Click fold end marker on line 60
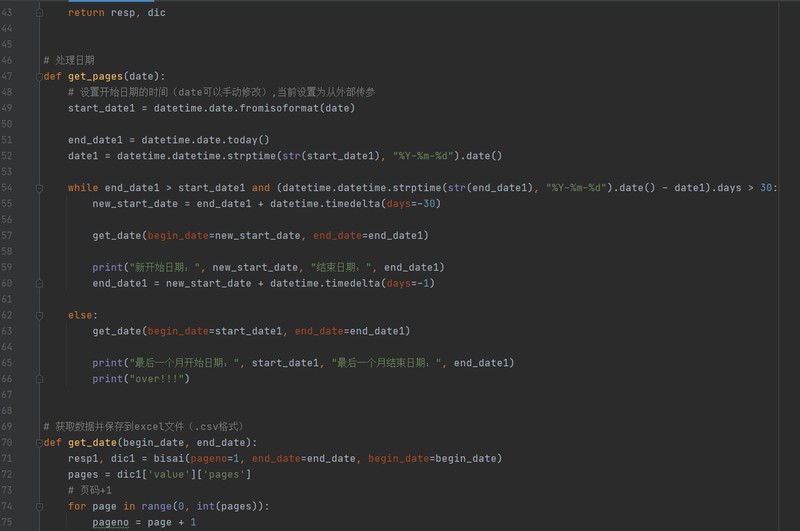 click(39, 284)
